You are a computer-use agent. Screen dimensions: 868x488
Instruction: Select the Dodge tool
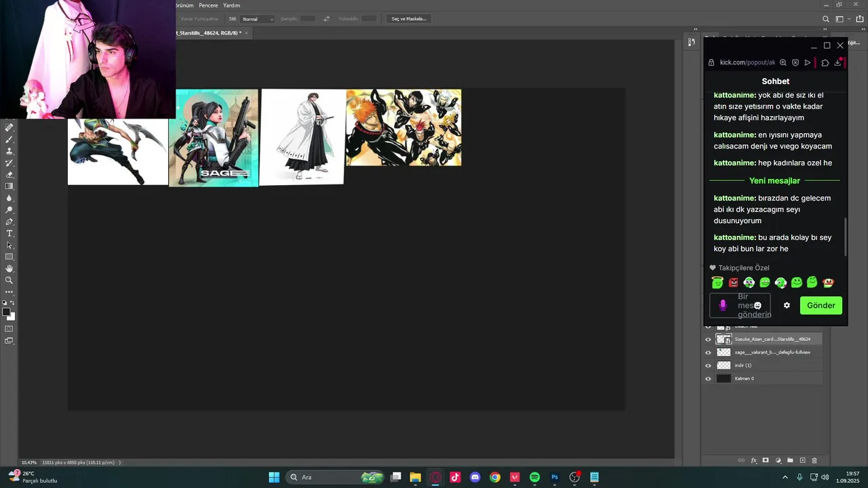(9, 209)
